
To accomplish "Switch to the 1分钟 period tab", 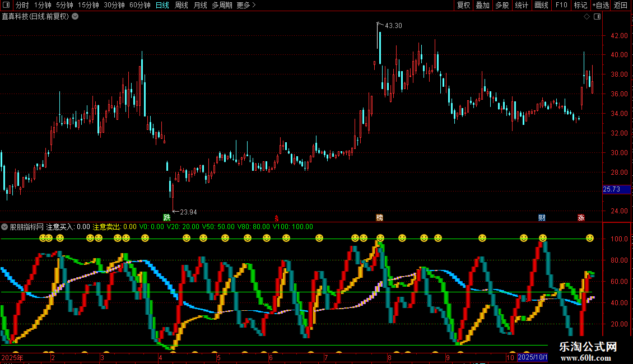I will click(43, 5).
